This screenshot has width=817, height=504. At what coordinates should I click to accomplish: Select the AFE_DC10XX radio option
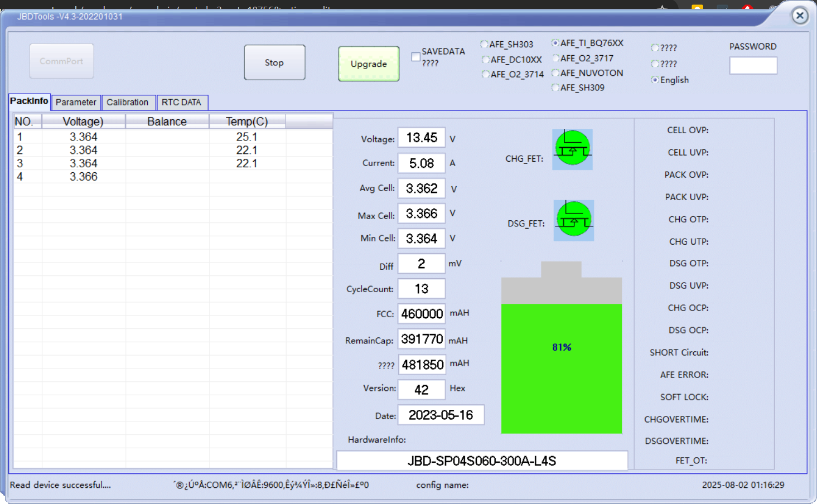coord(485,60)
